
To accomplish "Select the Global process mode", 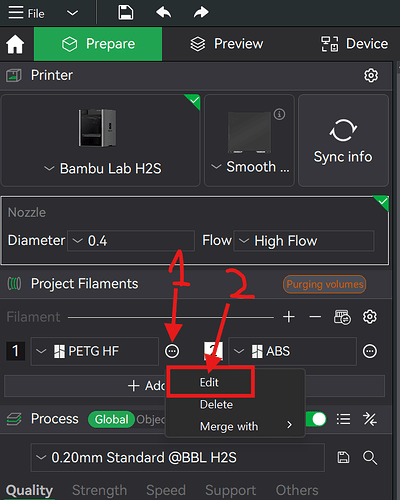I will coord(111,419).
